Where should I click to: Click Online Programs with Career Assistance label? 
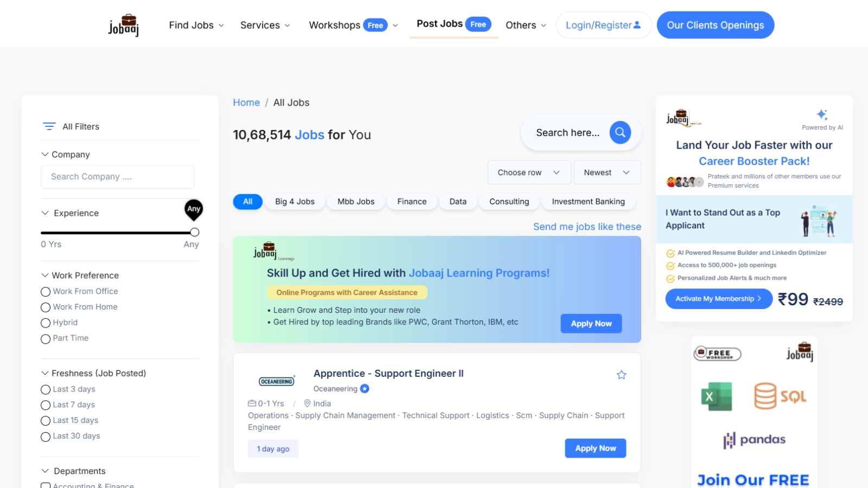click(347, 292)
